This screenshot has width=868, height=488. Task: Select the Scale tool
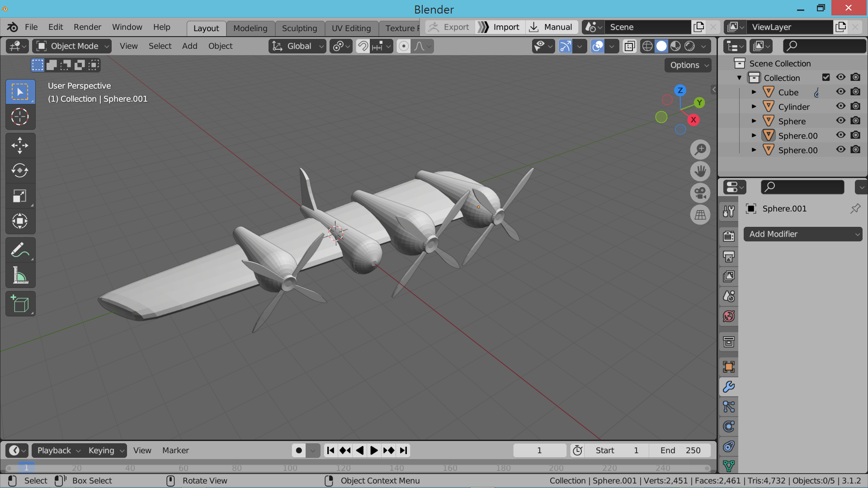(20, 196)
